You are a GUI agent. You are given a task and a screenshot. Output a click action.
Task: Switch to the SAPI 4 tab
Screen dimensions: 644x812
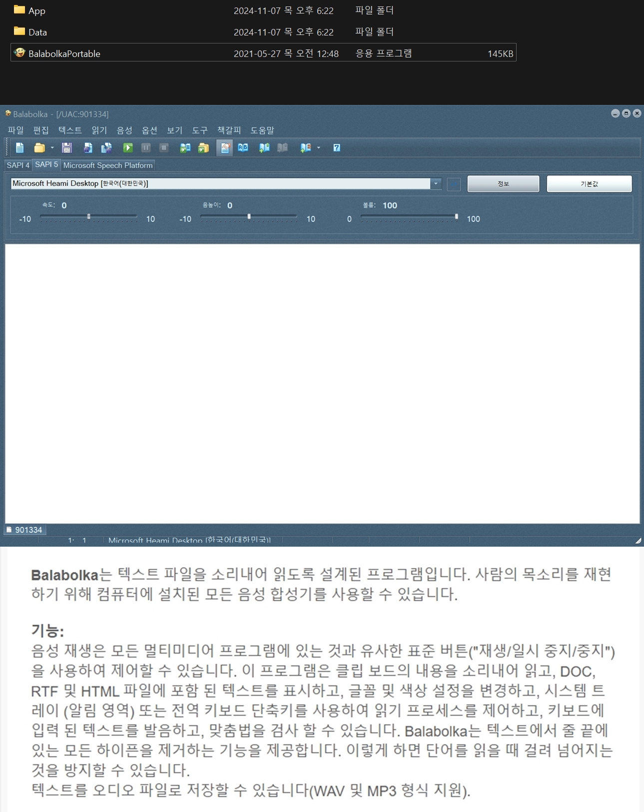click(x=18, y=165)
